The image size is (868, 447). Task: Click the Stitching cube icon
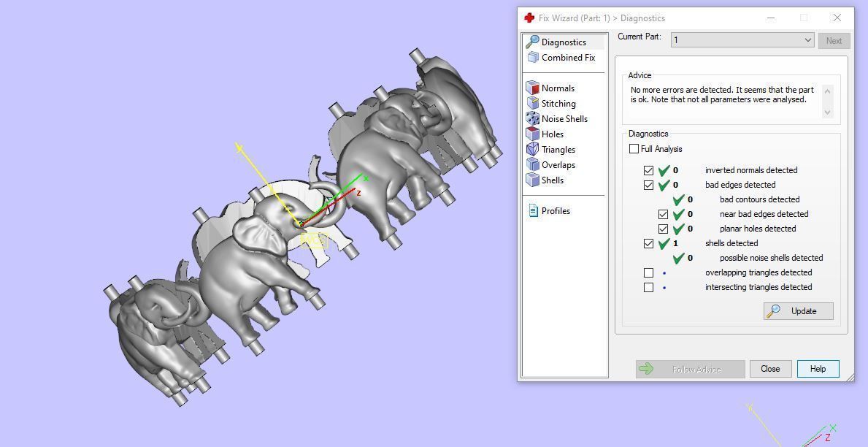point(532,103)
